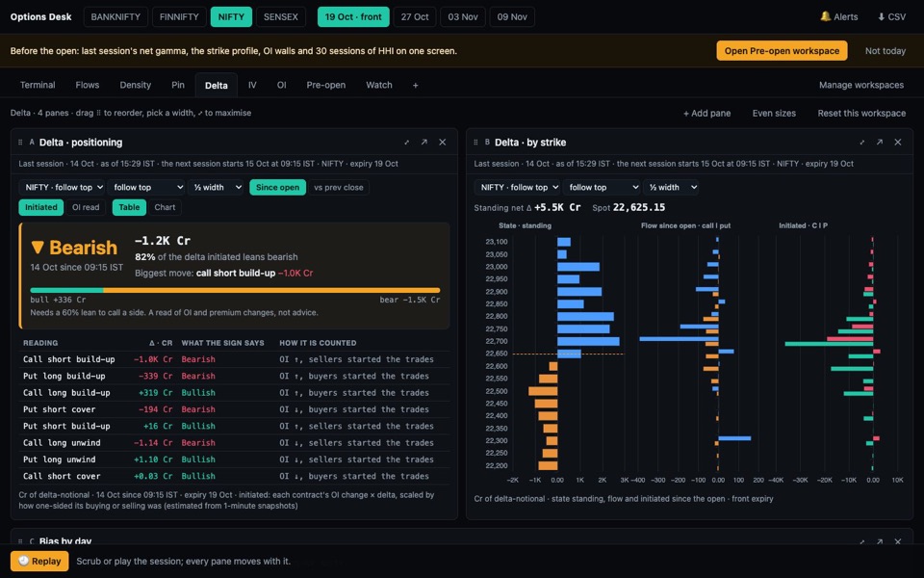Click the Call long unwind row
The height and width of the screenshot is (578, 924).
pyautogui.click(x=235, y=443)
